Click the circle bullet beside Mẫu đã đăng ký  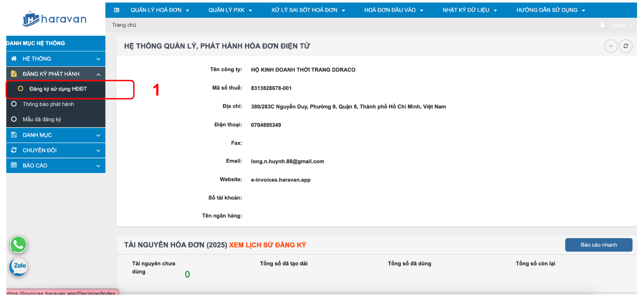point(14,119)
